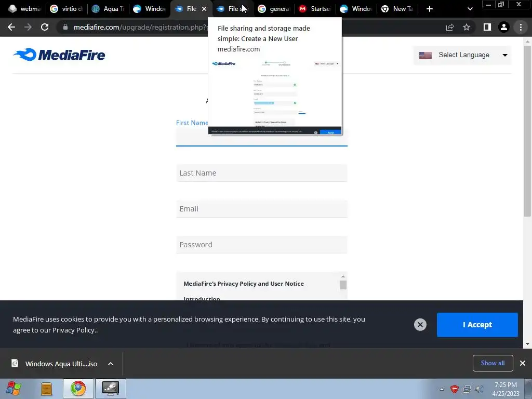Image resolution: width=532 pixels, height=399 pixels.
Task: Click page scrollbar down arrow
Action: click(527, 344)
